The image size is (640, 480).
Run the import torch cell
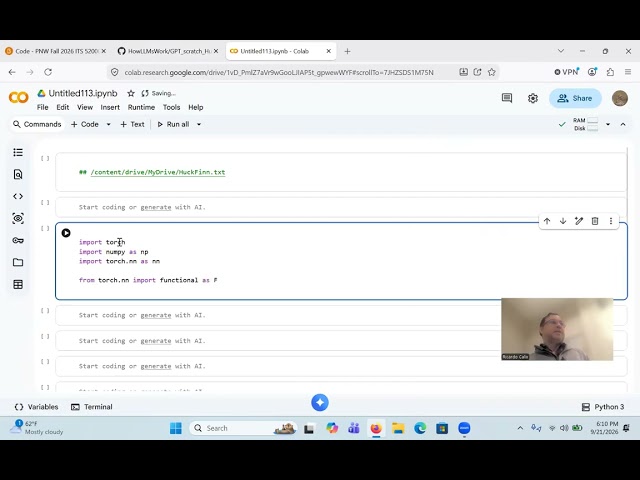66,233
